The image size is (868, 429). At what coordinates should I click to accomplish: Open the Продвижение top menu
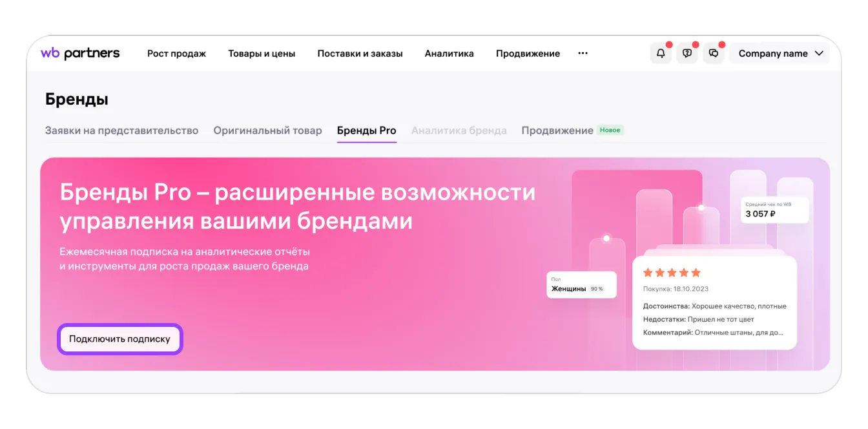(528, 54)
